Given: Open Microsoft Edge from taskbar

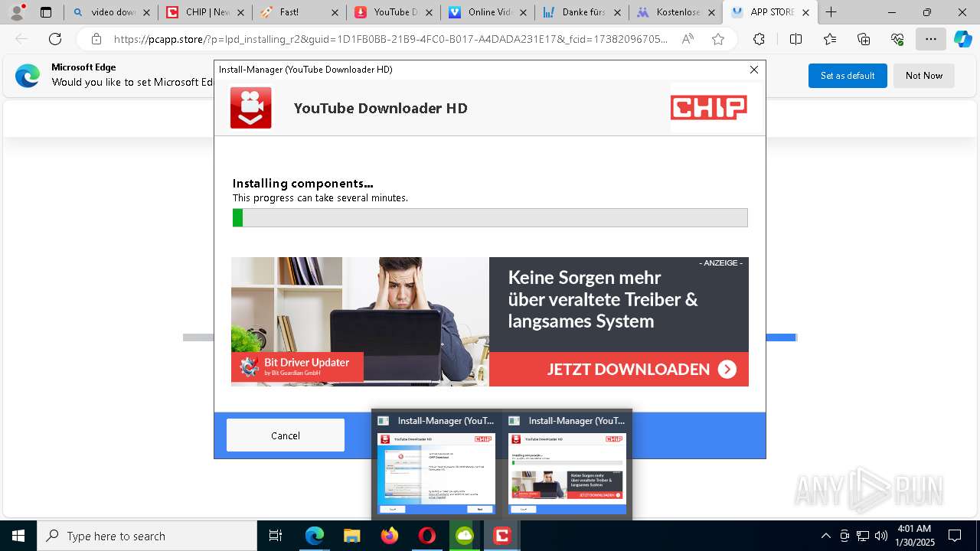Looking at the screenshot, I should click(x=315, y=536).
